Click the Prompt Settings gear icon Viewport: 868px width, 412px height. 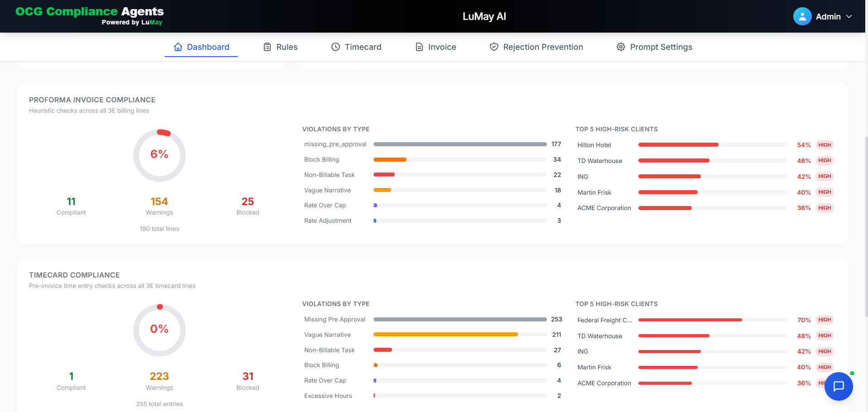click(621, 47)
